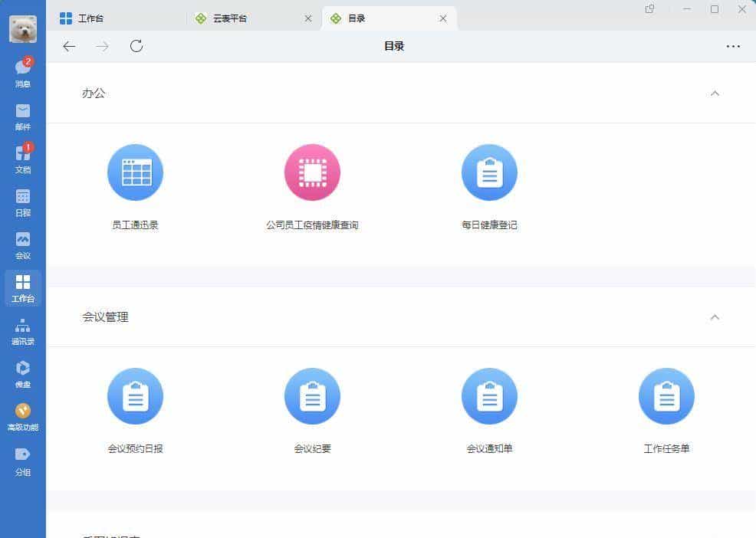Open 消息 from the sidebar
756x538 pixels.
23,73
